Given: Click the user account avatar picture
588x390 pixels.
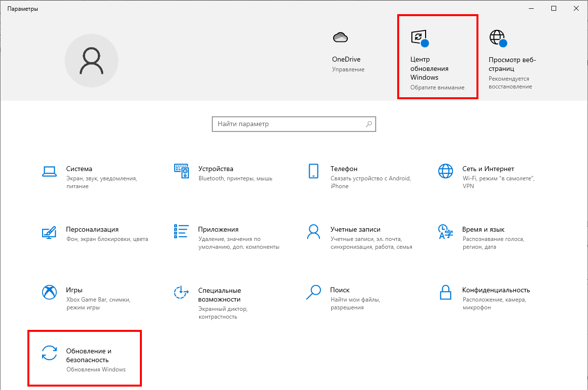Looking at the screenshot, I should click(x=91, y=61).
